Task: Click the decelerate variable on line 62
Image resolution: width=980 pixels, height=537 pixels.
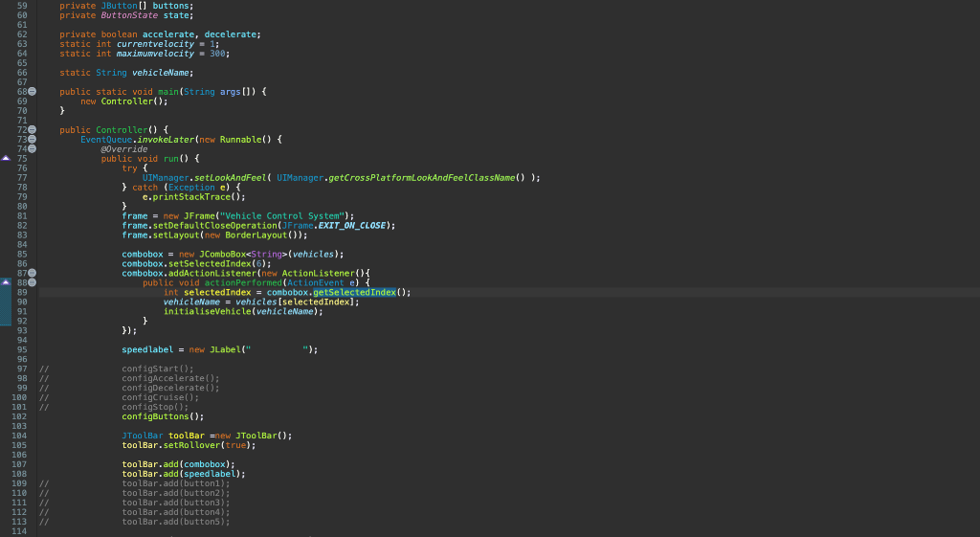Action: pos(230,34)
